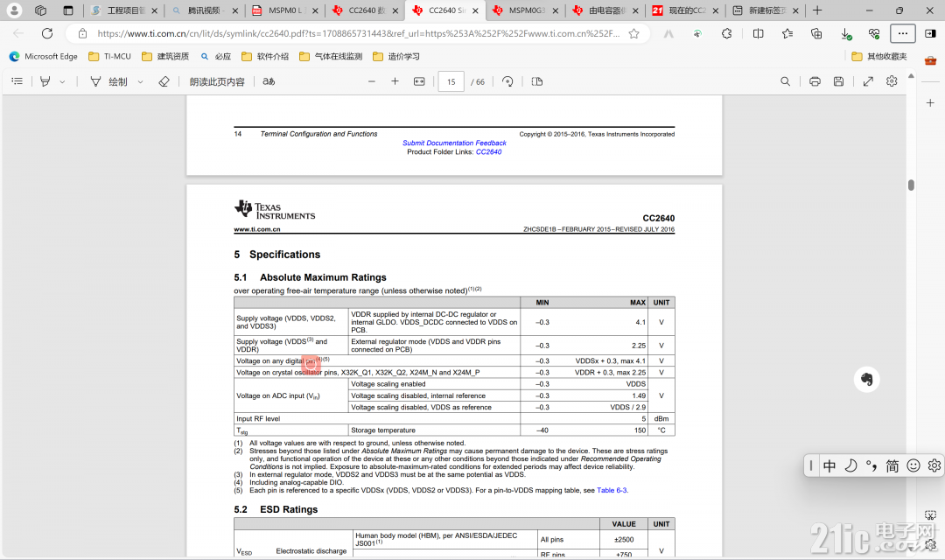
Task: Start 朗读此页内容 read aloud
Action: (217, 81)
